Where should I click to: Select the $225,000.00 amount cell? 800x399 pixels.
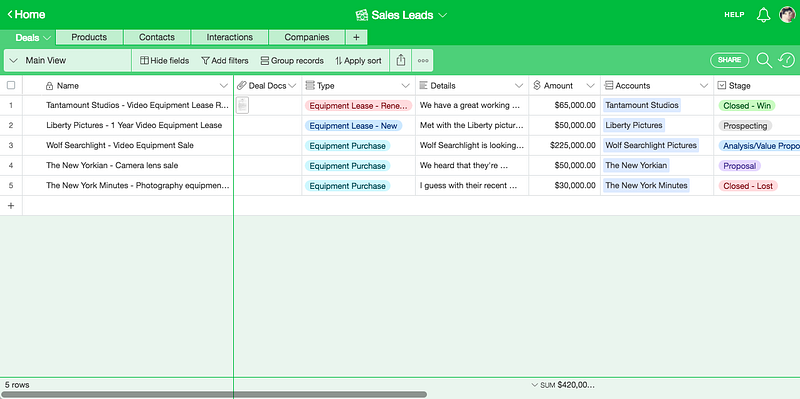pyautogui.click(x=564, y=145)
